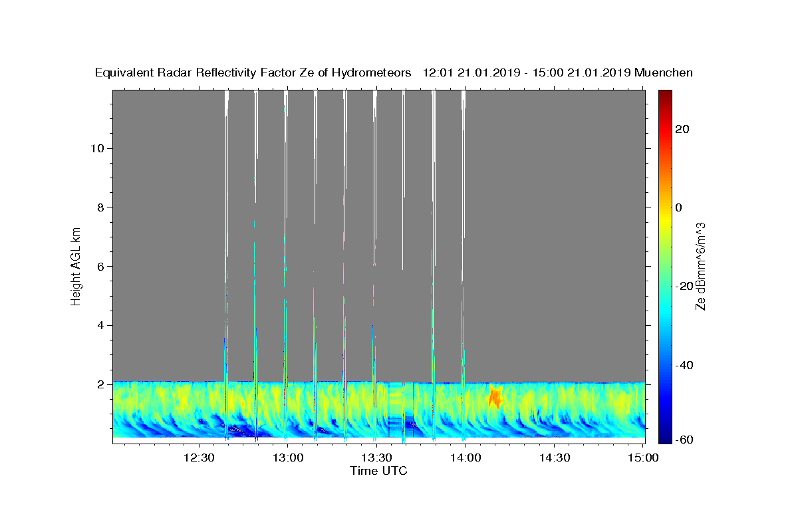798x532 pixels.
Task: Click the 'Ze dBmm^6/m^3' colorbar label
Action: click(x=700, y=266)
